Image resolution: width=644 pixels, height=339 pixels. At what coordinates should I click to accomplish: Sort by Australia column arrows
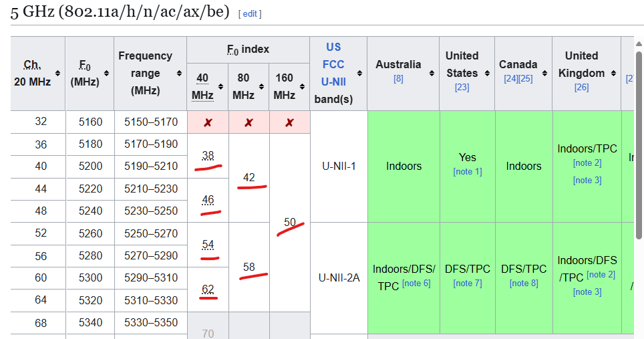(x=432, y=73)
